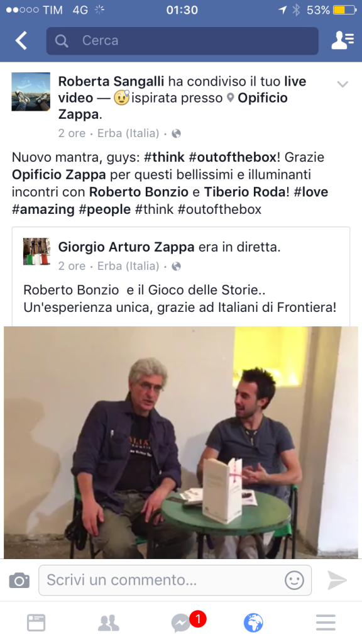362x644 pixels.
Task: Open the hamburger menu tab
Action: click(326, 623)
